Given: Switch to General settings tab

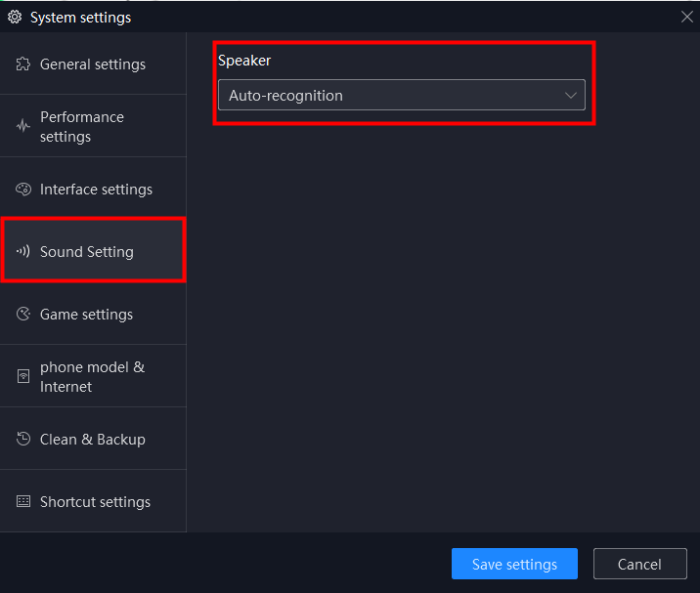Looking at the screenshot, I should tap(93, 64).
